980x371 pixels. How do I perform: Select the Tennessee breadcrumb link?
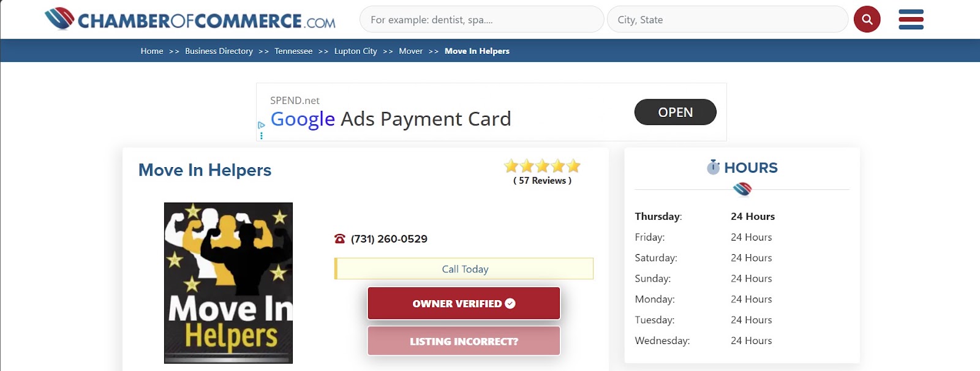click(x=293, y=51)
